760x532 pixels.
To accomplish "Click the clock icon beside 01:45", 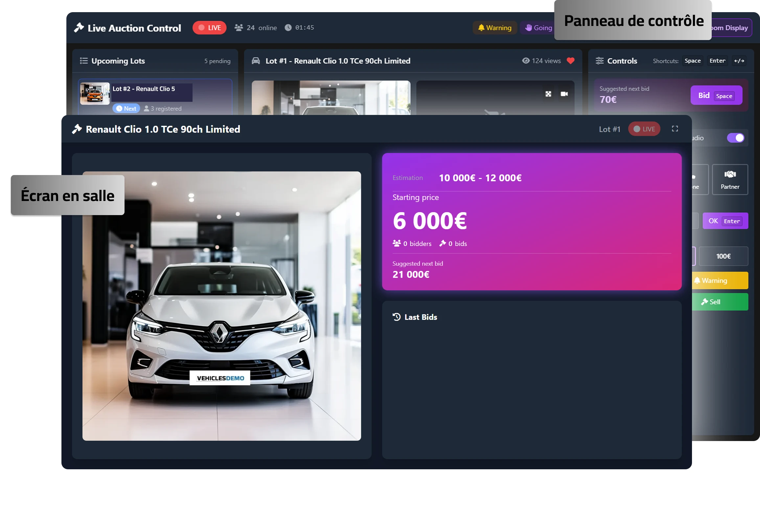I will 288,28.
